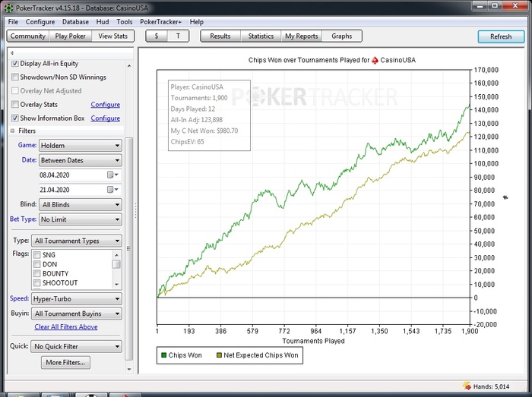This screenshot has height=397, width=532.
Task: Open the PokerTracker+ menu
Action: point(161,22)
